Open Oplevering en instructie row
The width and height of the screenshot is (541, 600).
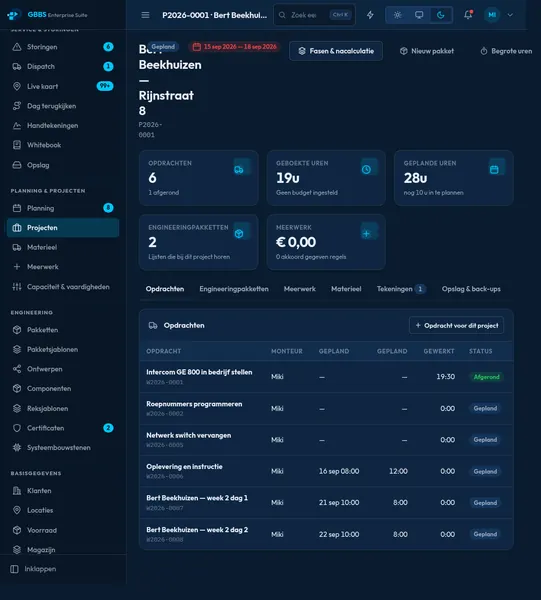pos(326,471)
